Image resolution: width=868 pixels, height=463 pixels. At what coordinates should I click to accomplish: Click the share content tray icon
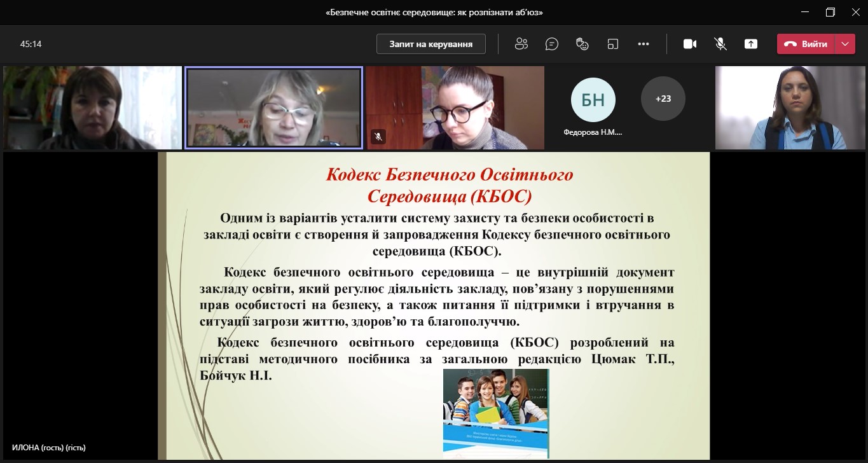pyautogui.click(x=751, y=44)
